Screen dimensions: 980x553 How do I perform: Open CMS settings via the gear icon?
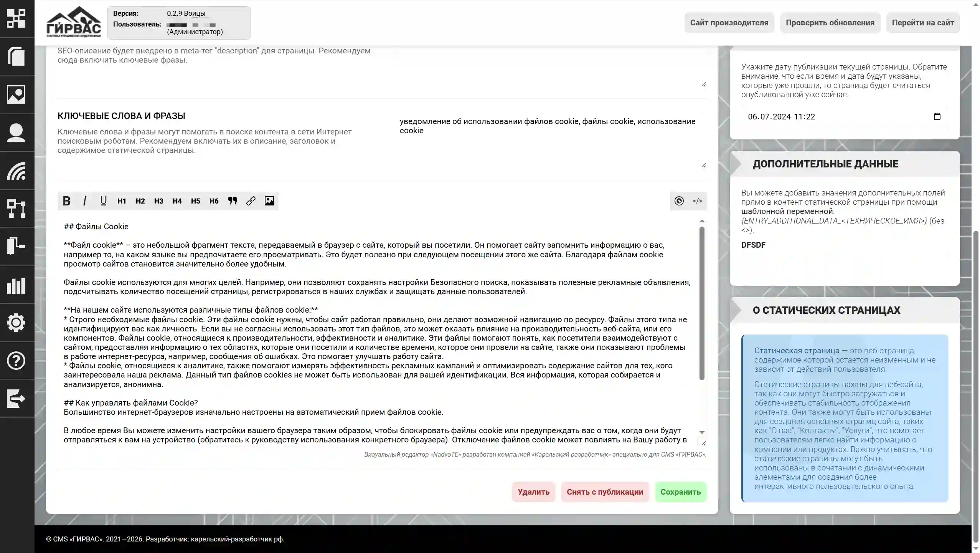(x=17, y=323)
